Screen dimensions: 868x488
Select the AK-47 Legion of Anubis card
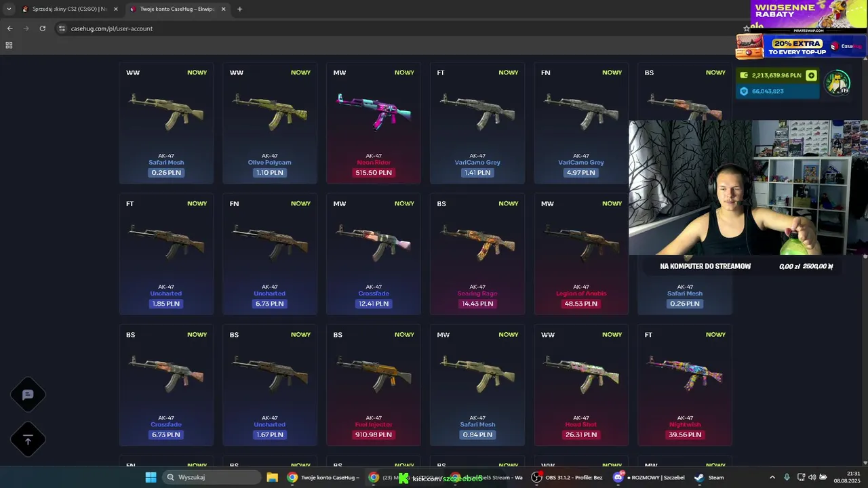point(581,254)
